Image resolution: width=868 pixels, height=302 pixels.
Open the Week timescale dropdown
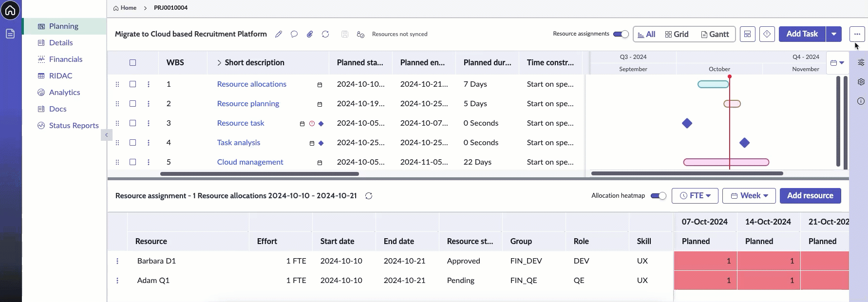[x=749, y=196]
